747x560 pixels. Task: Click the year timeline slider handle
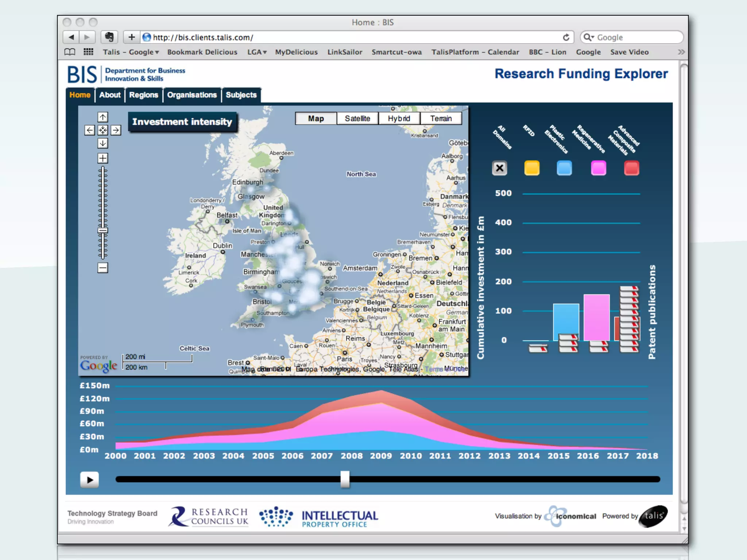(345, 479)
